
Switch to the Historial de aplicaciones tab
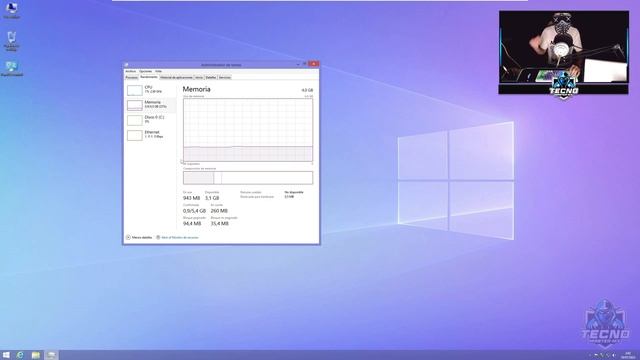[176, 77]
